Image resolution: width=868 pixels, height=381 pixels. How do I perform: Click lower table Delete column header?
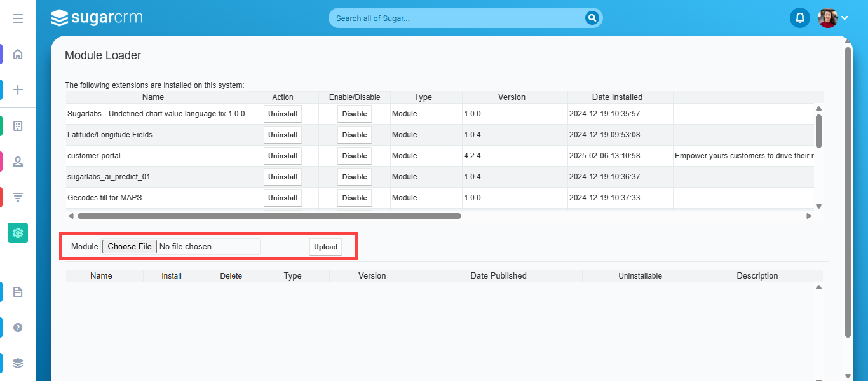pos(231,276)
